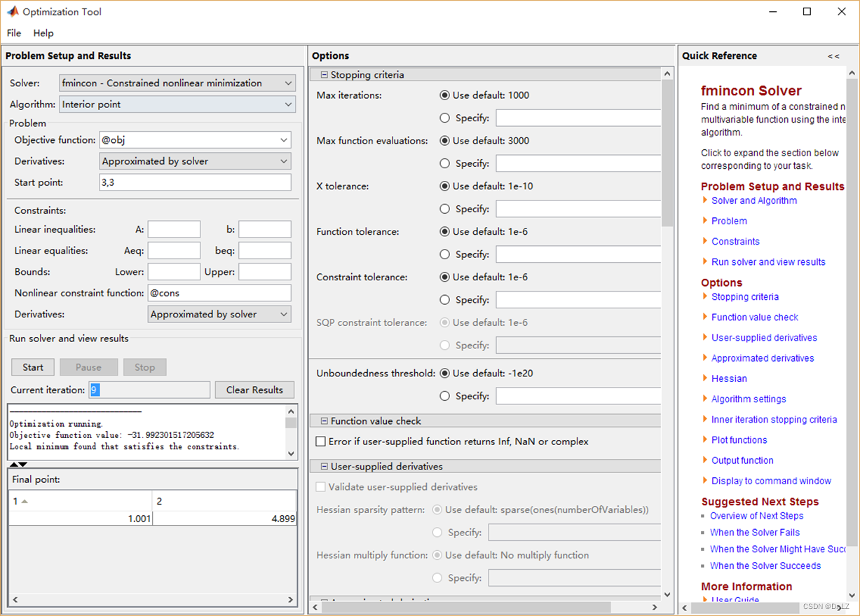Select Max iterations Use default: 1000
The image size is (860, 616).
(x=444, y=95)
